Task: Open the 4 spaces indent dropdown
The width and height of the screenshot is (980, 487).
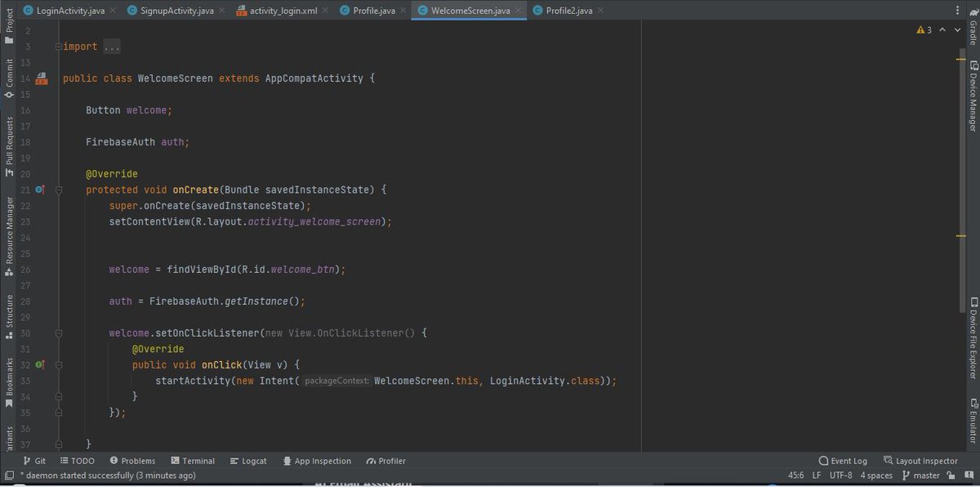Action: click(876, 475)
